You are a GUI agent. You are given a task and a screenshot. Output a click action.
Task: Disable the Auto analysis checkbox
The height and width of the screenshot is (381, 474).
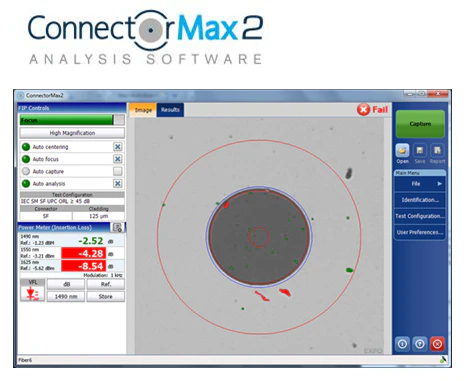pos(117,183)
